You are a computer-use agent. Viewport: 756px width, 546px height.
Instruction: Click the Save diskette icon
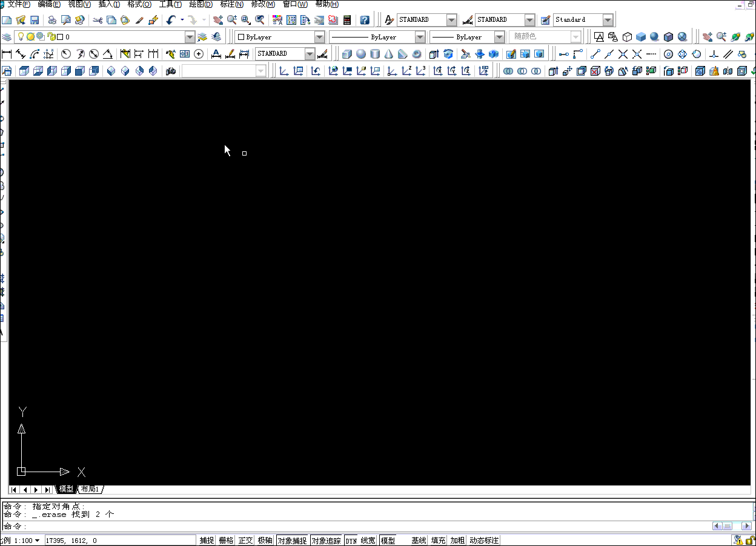[35, 20]
